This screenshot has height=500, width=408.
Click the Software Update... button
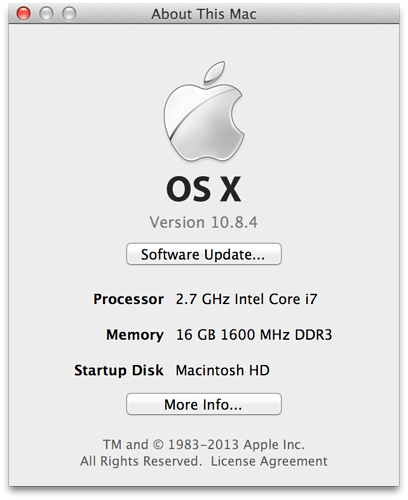(204, 254)
